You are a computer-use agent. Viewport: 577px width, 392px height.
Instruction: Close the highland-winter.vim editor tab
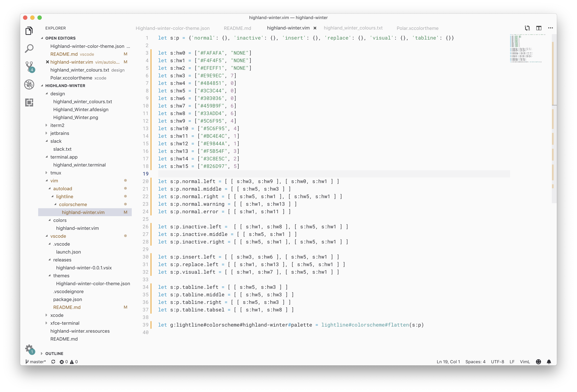[315, 28]
